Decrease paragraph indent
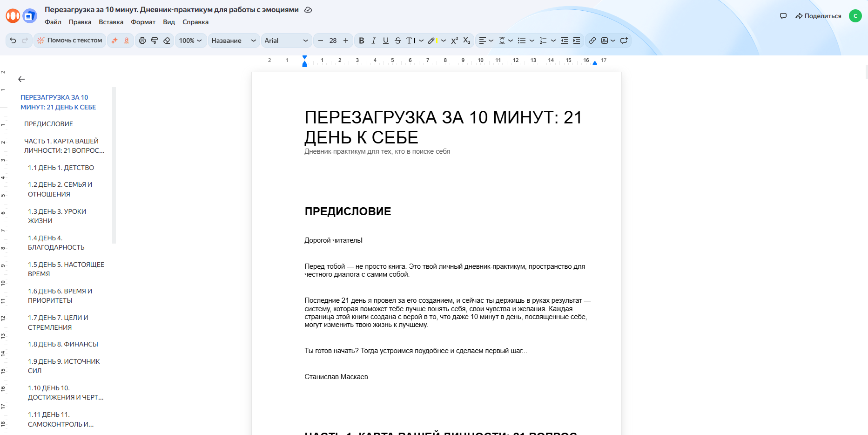Screen dimensions: 868x435 tap(565, 41)
